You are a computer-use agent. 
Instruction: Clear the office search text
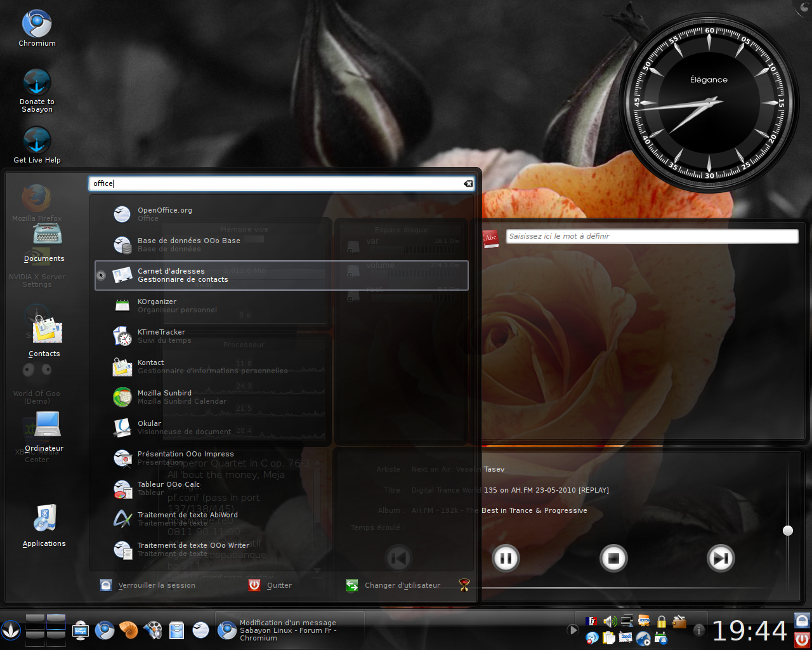pos(468,183)
